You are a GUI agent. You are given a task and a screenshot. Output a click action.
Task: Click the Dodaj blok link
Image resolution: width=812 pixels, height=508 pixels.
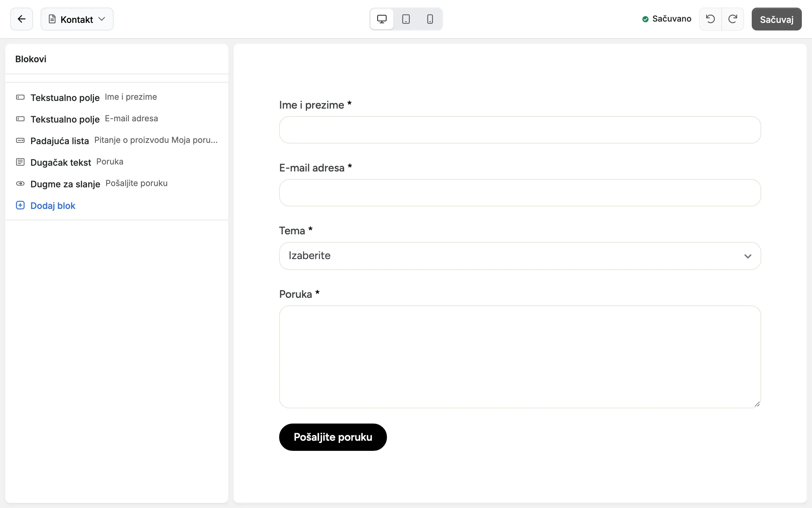tap(53, 206)
